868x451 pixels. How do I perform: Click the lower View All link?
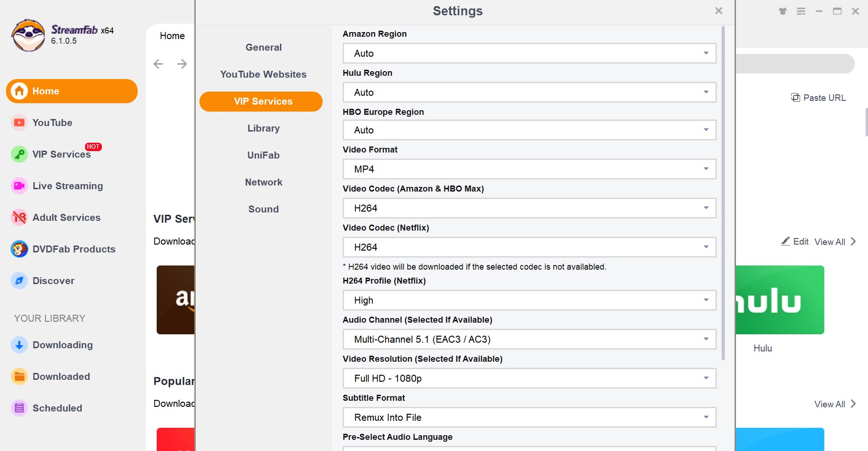[x=835, y=404]
